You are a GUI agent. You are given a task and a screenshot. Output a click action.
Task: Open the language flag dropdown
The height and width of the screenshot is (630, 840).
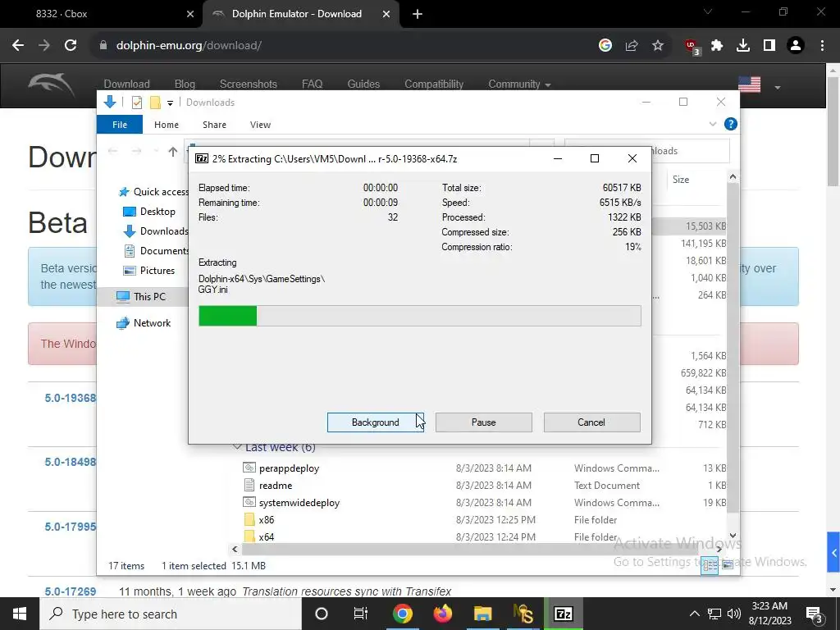(x=759, y=84)
